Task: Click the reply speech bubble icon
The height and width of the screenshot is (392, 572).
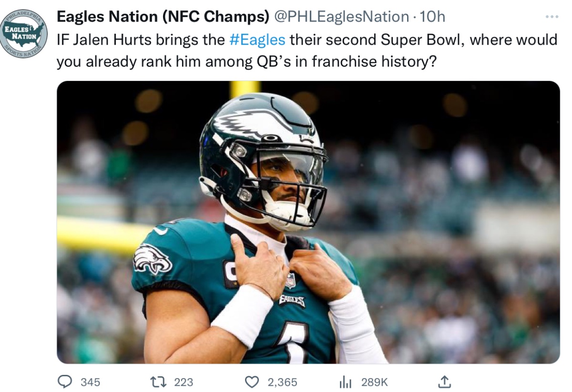Action: click(64, 382)
